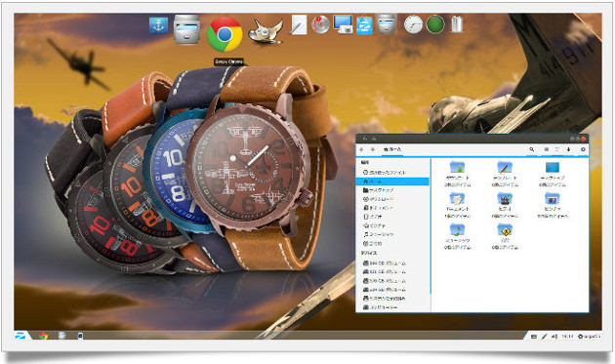The image size is (615, 364).
Task: Select Recent Files at top of sidebar
Action: click(385, 172)
